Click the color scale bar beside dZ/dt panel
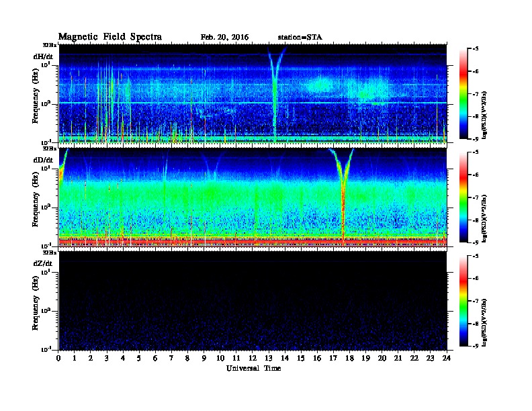The image size is (532, 411). pyautogui.click(x=463, y=301)
